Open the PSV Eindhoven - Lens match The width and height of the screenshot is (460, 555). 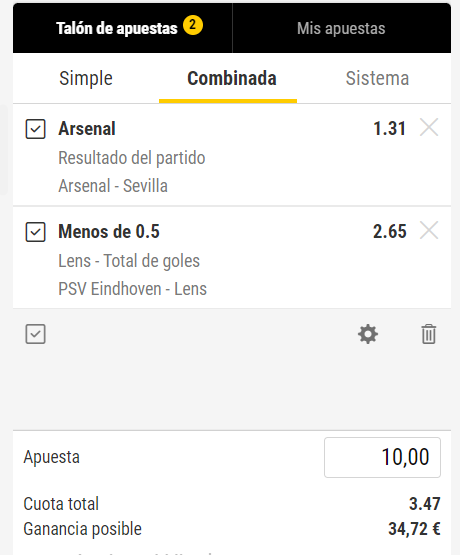point(132,289)
